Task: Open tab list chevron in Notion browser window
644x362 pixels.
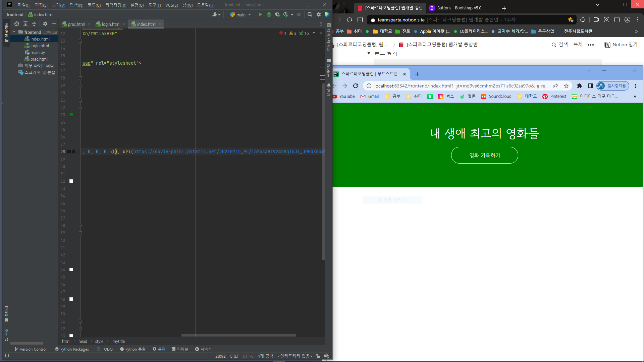Action: [x=597, y=5]
